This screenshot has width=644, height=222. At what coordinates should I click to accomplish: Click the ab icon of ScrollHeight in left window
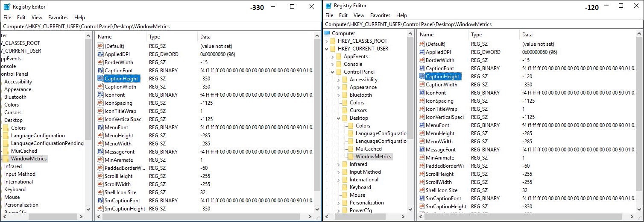click(x=100, y=176)
